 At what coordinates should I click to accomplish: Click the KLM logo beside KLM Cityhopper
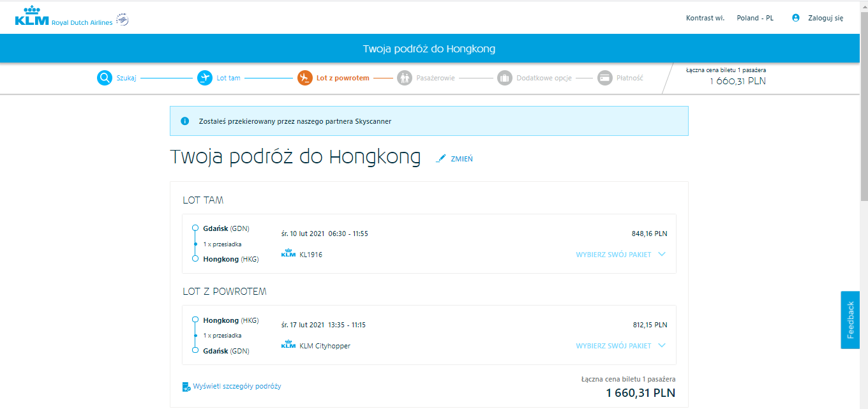coord(288,345)
